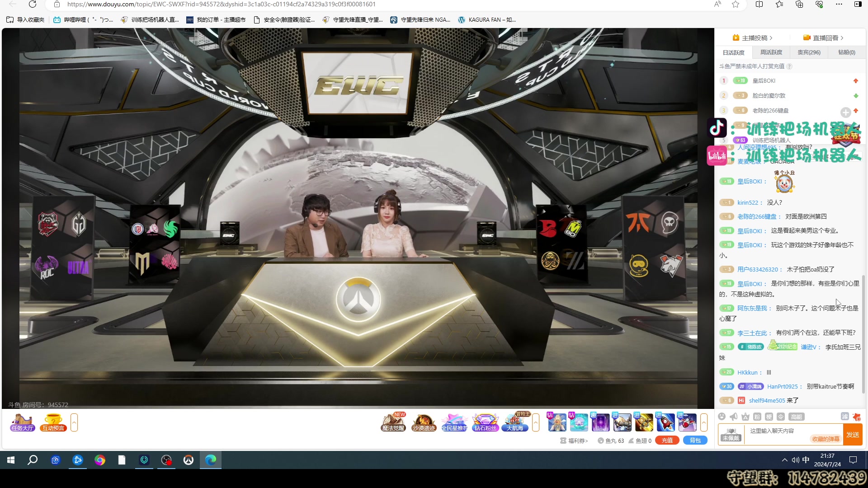The image size is (868, 488).
Task: Click chat username kirin522
Action: [x=748, y=202]
